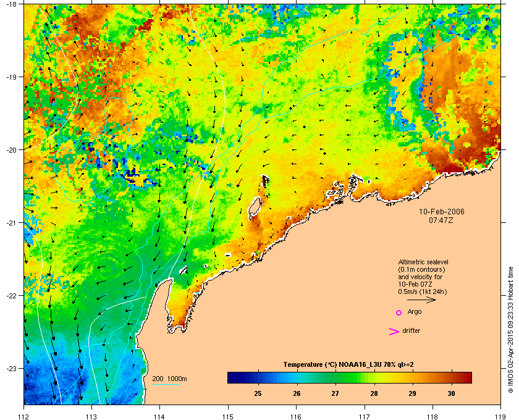Click the latitude axis label -21

point(11,223)
